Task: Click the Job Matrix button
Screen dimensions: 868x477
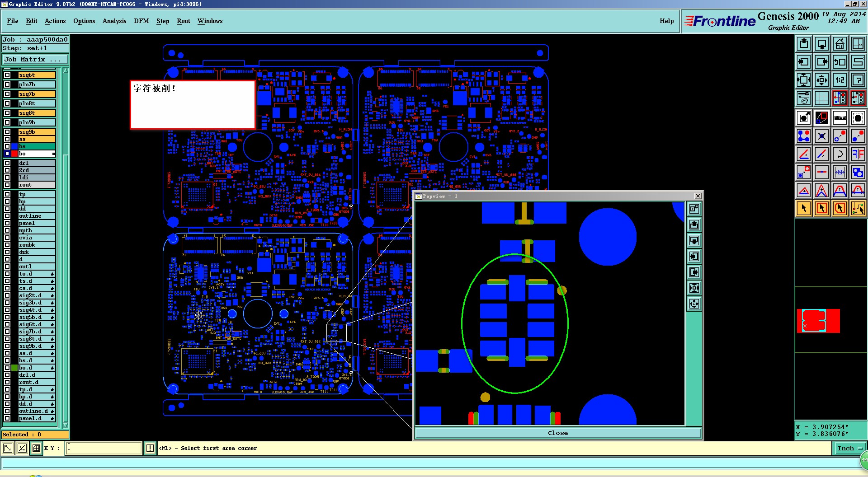Action: point(35,59)
